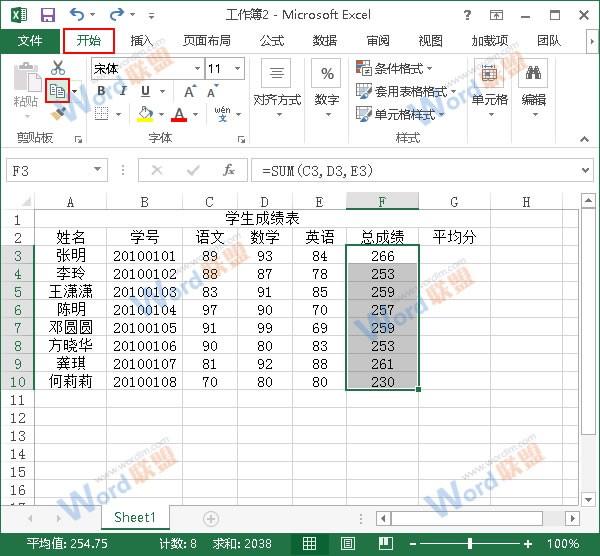
Task: Click the Insert Function fx icon
Action: pyautogui.click(x=229, y=170)
